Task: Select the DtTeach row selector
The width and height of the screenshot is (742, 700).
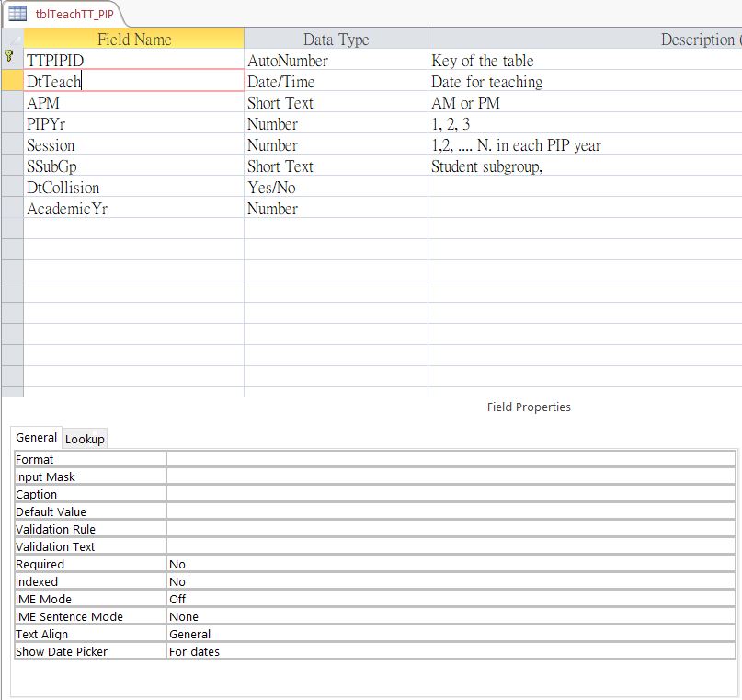Action: pos(12,81)
